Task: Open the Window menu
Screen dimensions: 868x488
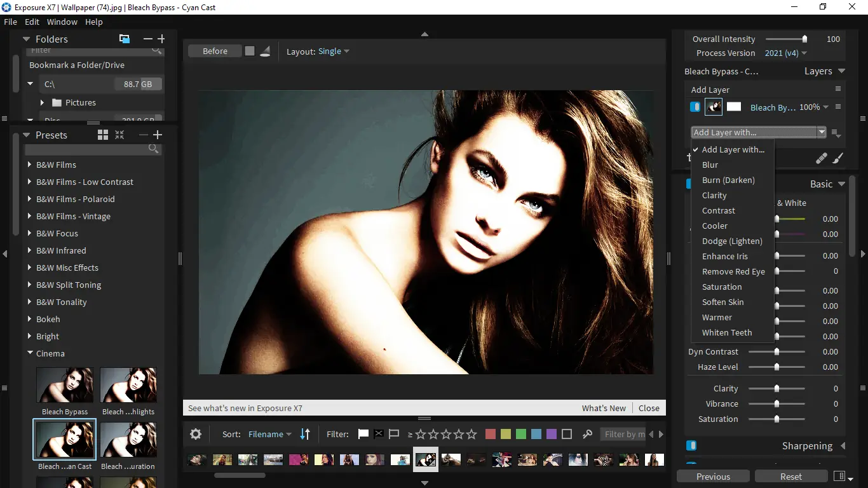Action: [x=62, y=22]
